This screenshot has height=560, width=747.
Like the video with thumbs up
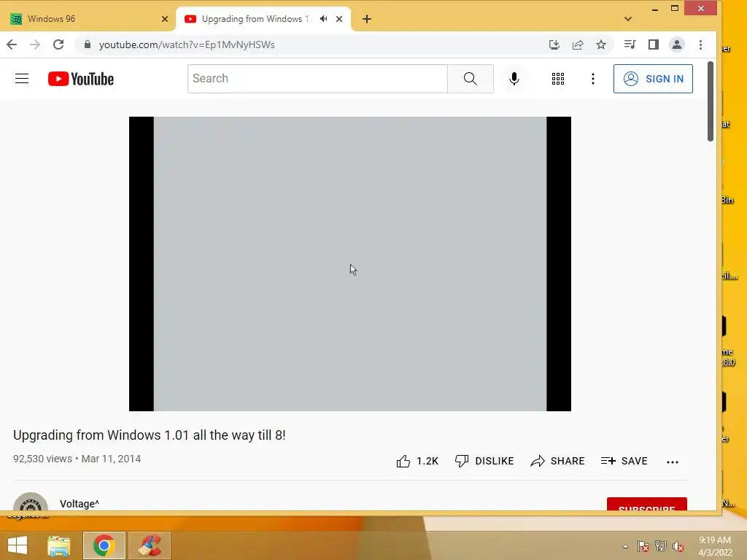point(417,461)
